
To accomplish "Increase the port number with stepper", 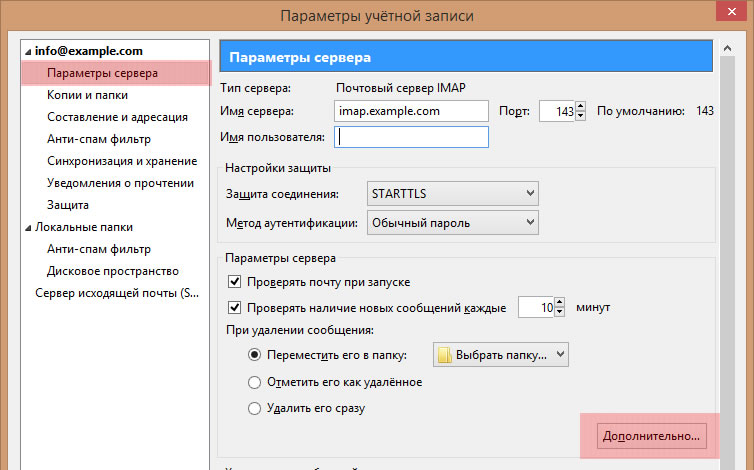I will (580, 106).
